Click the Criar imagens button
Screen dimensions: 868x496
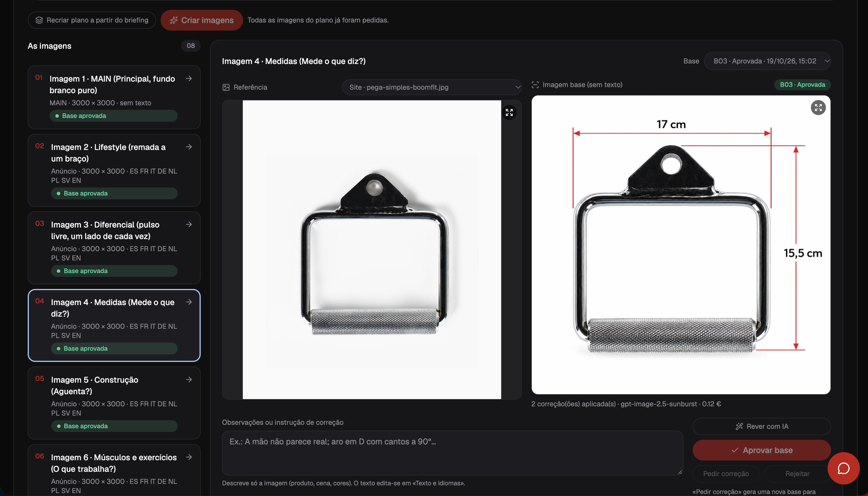click(202, 20)
